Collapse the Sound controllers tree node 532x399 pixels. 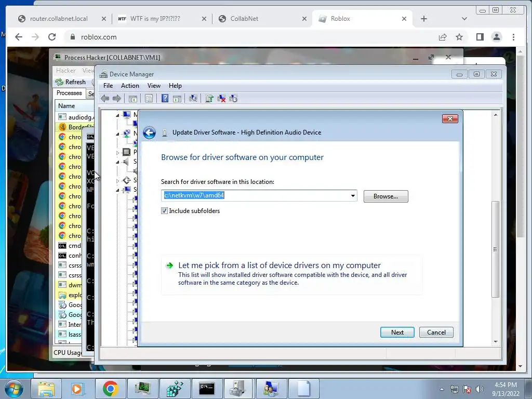pyautogui.click(x=118, y=162)
